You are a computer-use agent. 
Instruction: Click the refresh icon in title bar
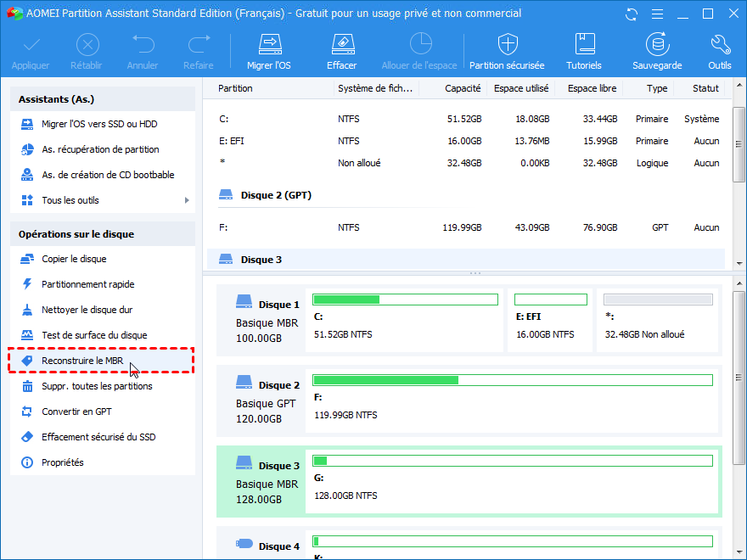632,14
